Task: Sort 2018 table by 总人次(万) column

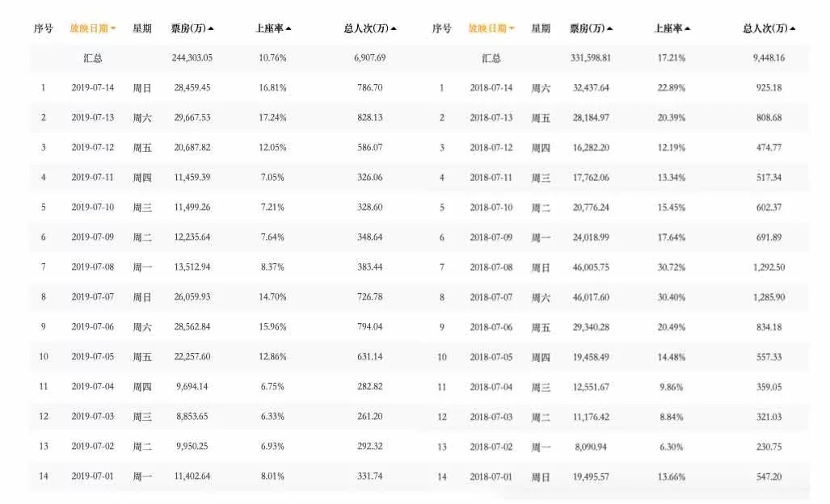Action: click(x=769, y=28)
